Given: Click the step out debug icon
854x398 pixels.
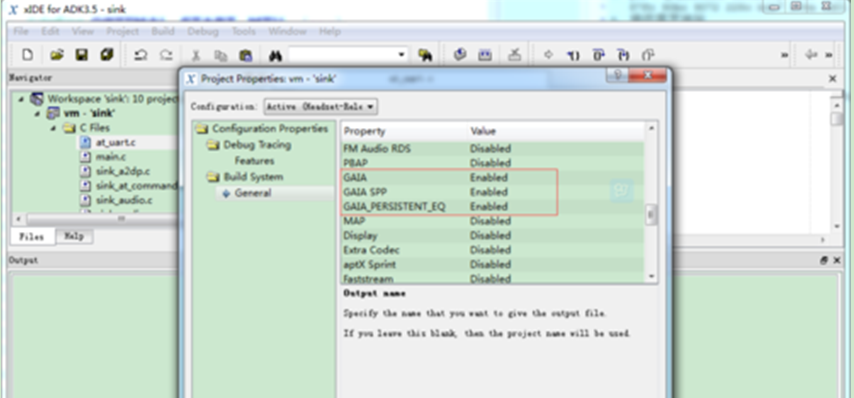Looking at the screenshot, I should (623, 55).
